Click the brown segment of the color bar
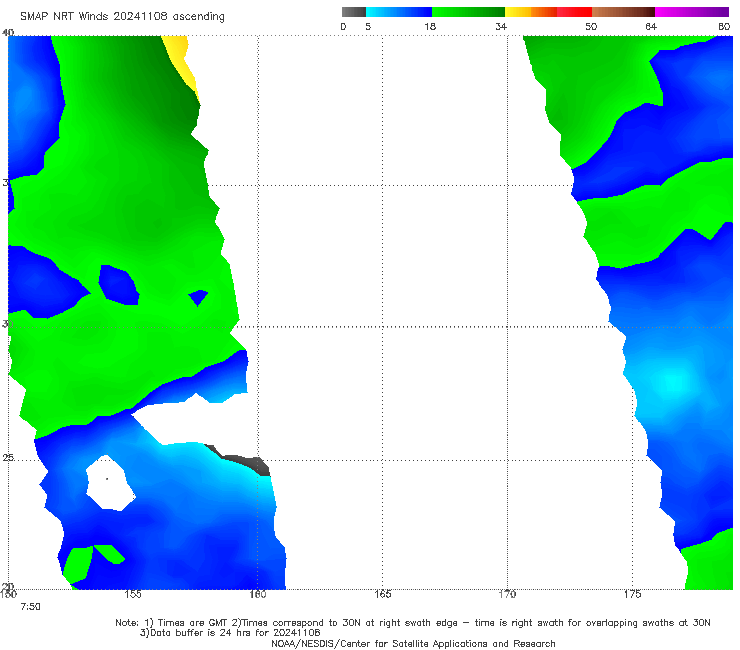 pos(623,12)
